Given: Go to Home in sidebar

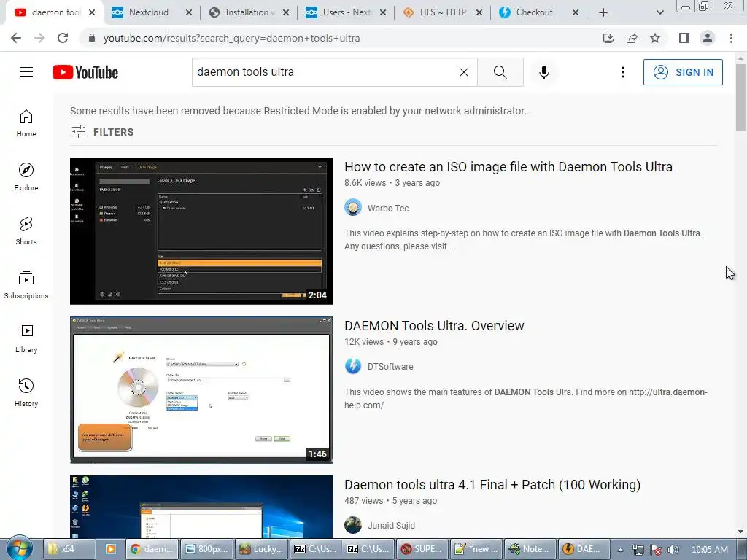Looking at the screenshot, I should tap(26, 122).
